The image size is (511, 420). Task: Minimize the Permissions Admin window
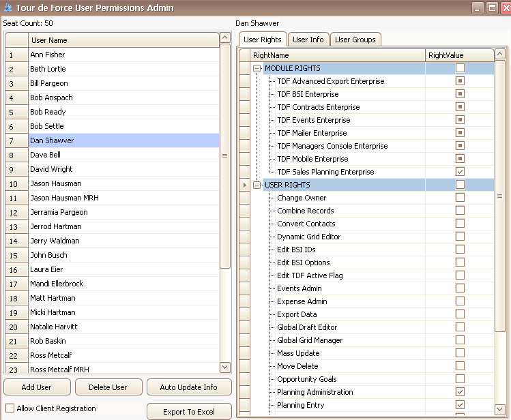tap(477, 7)
